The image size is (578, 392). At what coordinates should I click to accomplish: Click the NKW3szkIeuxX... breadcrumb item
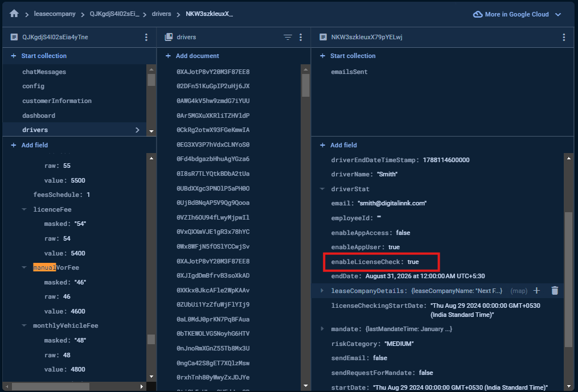pyautogui.click(x=209, y=14)
